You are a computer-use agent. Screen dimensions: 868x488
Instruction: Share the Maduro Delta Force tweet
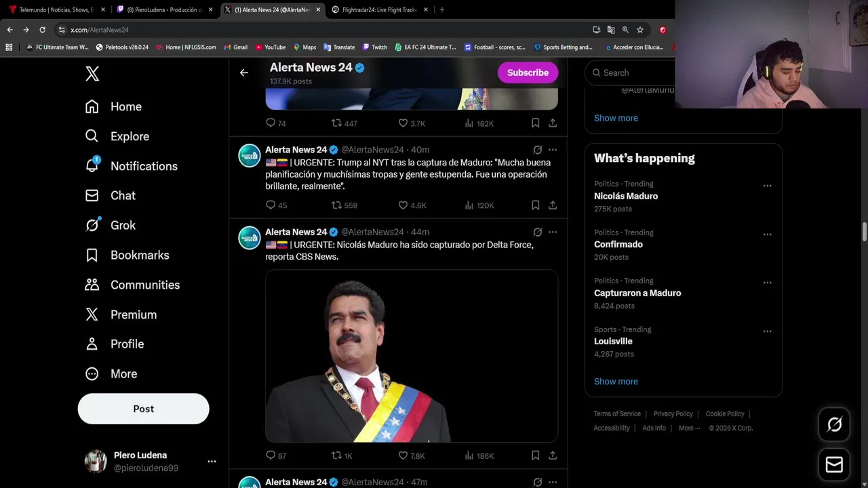553,456
